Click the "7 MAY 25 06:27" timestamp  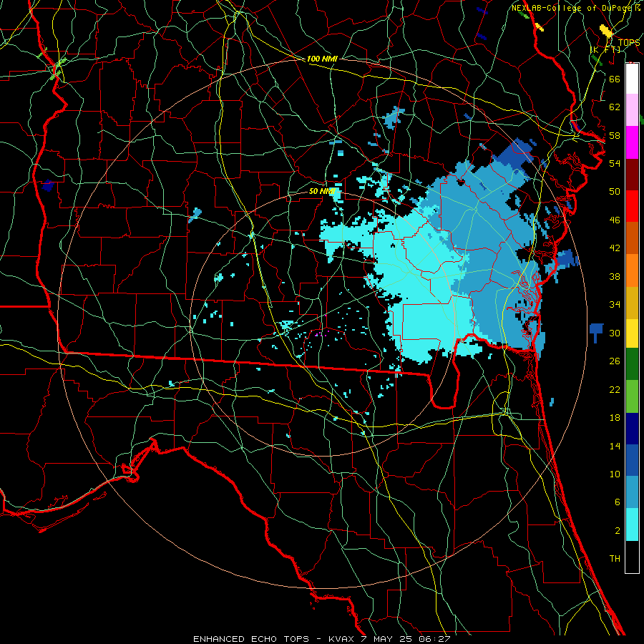[407, 639]
